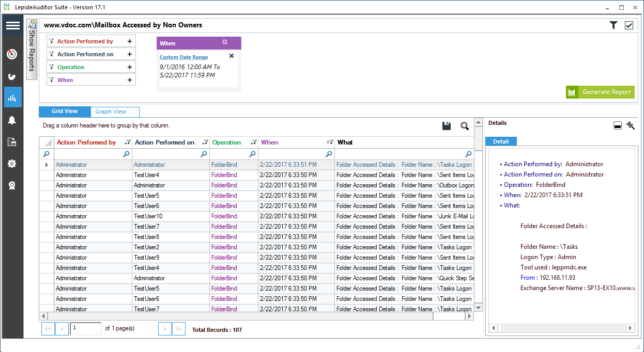Click Details pane scrollbar left arrow

pos(493,328)
